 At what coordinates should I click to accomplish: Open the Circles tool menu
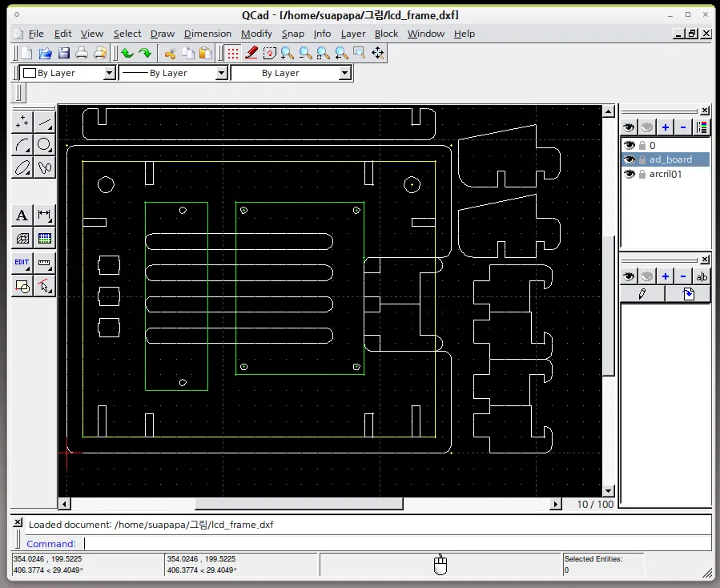click(45, 145)
